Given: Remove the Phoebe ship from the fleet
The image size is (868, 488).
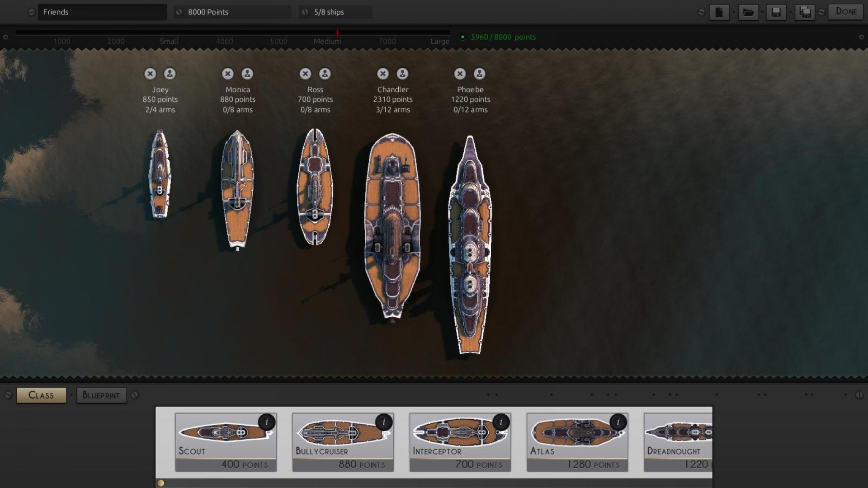Looking at the screenshot, I should [x=460, y=74].
